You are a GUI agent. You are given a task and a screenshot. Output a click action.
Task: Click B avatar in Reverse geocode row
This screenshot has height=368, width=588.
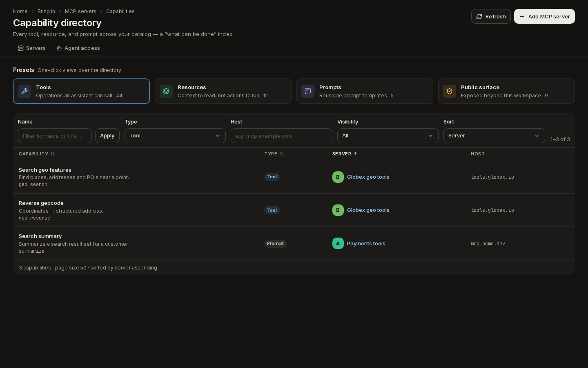[338, 210]
